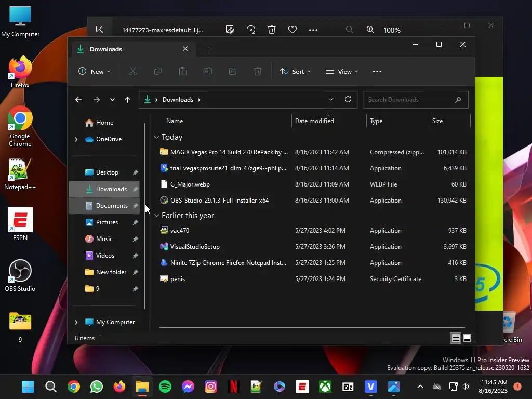
Task: Sort by the Size column header
Action: (x=437, y=121)
